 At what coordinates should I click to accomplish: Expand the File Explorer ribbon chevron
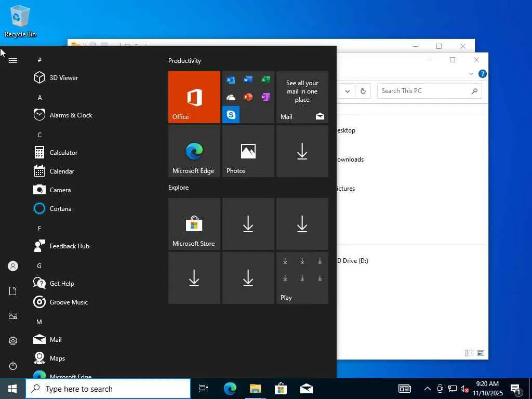tap(471, 74)
